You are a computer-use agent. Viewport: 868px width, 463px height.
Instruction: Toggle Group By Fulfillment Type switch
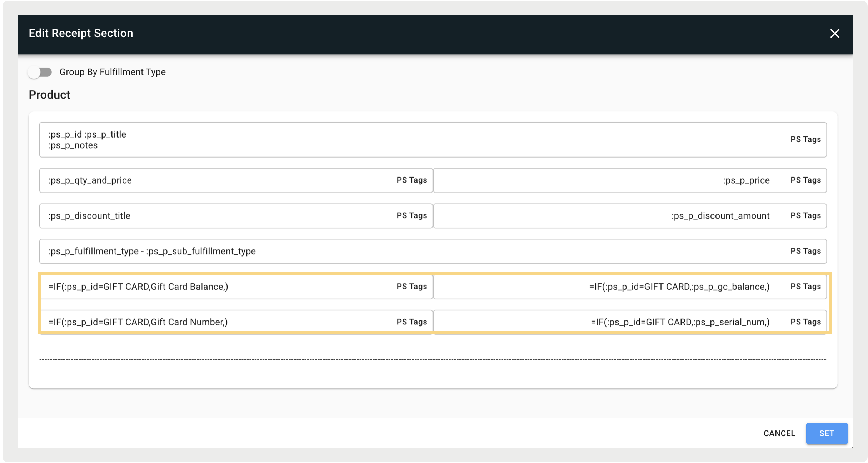[x=40, y=72]
